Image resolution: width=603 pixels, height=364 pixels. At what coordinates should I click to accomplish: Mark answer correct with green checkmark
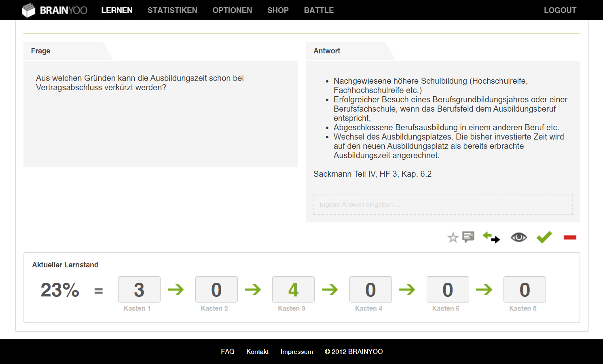click(x=544, y=237)
